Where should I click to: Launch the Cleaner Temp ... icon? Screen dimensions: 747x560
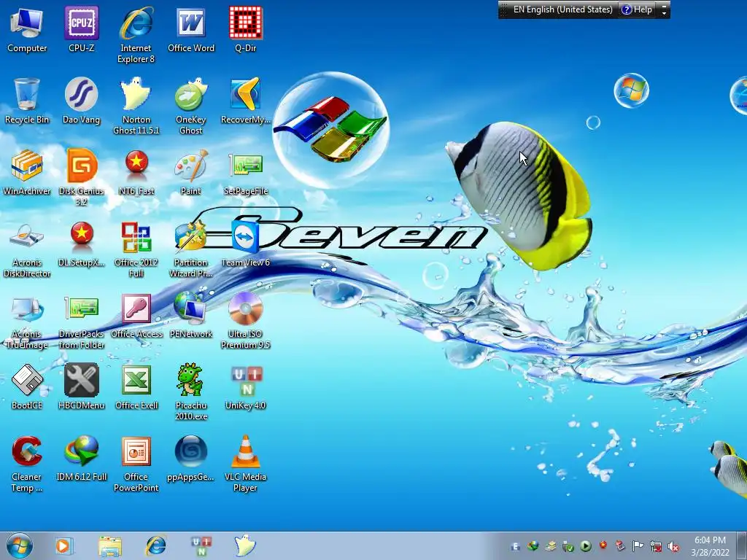pyautogui.click(x=27, y=464)
